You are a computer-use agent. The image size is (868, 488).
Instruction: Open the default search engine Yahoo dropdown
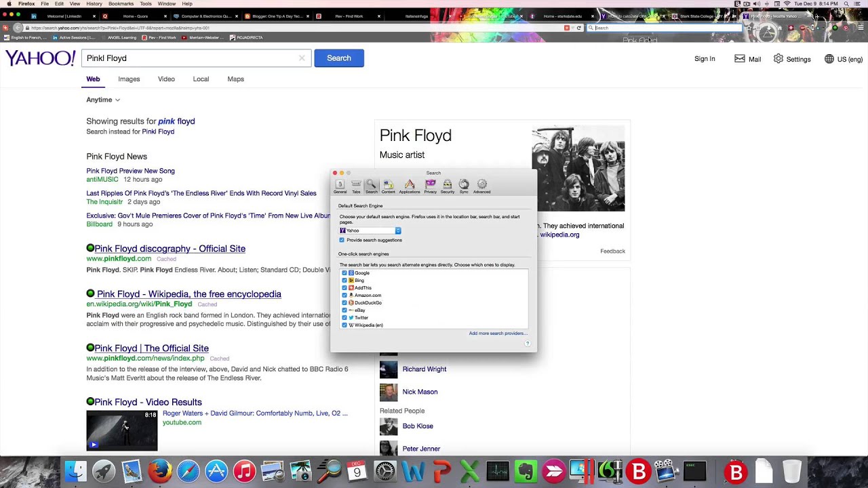pos(370,230)
